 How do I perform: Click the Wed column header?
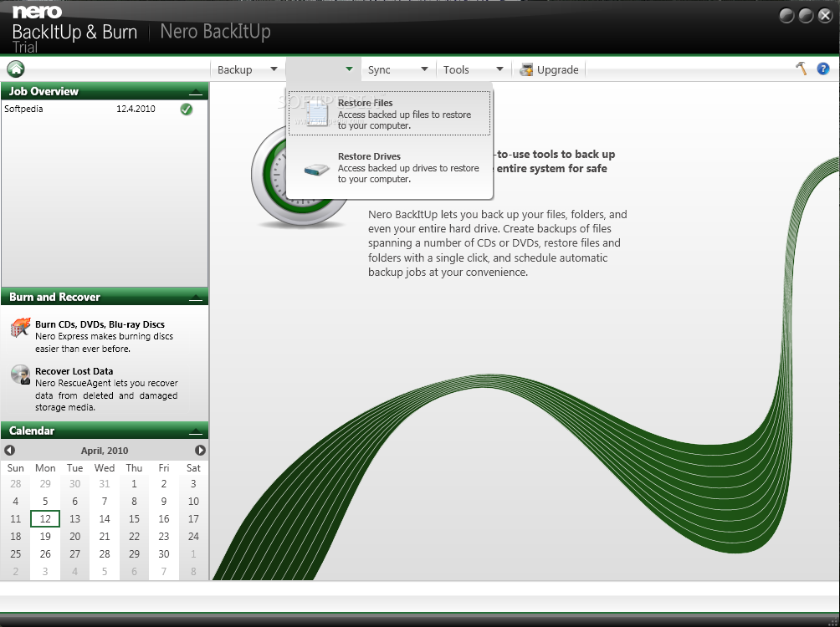point(105,468)
